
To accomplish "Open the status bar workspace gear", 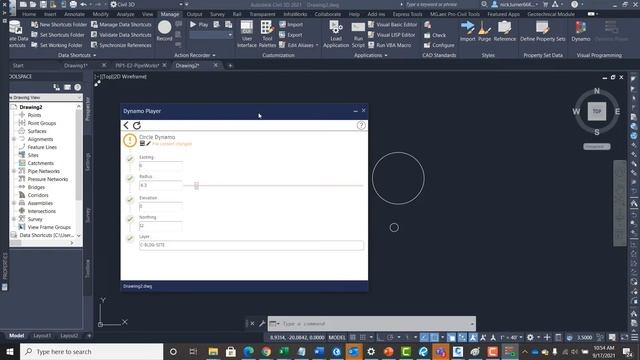I will click(530, 338).
